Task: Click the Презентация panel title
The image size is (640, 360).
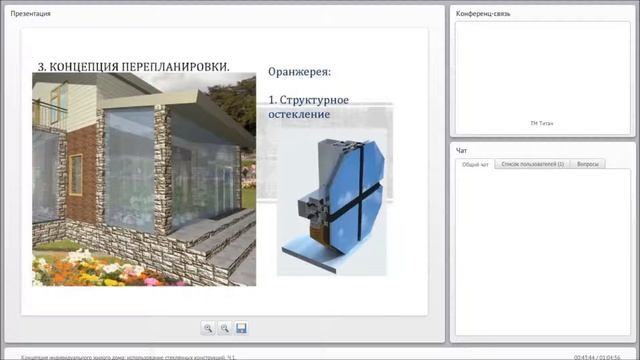Action: pyautogui.click(x=31, y=13)
